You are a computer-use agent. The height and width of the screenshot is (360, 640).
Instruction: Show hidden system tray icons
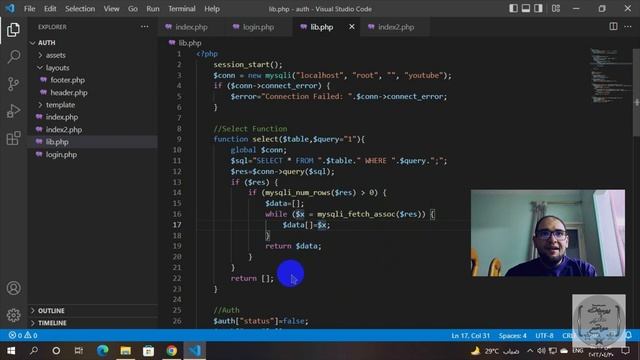click(x=530, y=351)
